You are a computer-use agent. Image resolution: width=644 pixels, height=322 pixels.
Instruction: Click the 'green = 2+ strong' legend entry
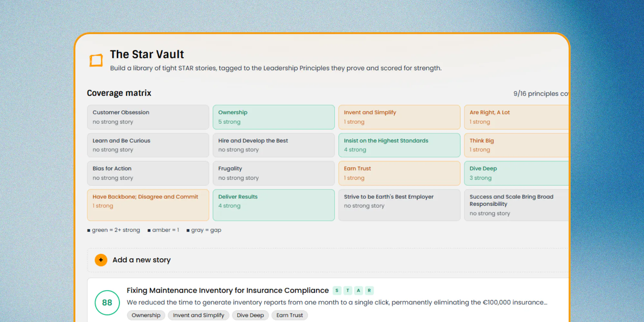click(113, 230)
